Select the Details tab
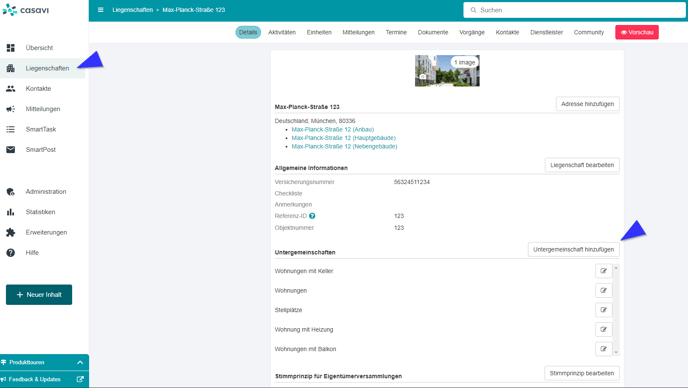Screen dimensions: 688x388 (x=248, y=32)
